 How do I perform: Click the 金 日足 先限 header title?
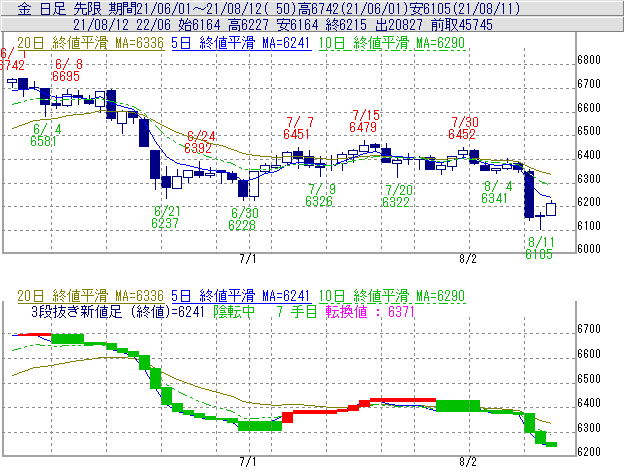coord(52,7)
